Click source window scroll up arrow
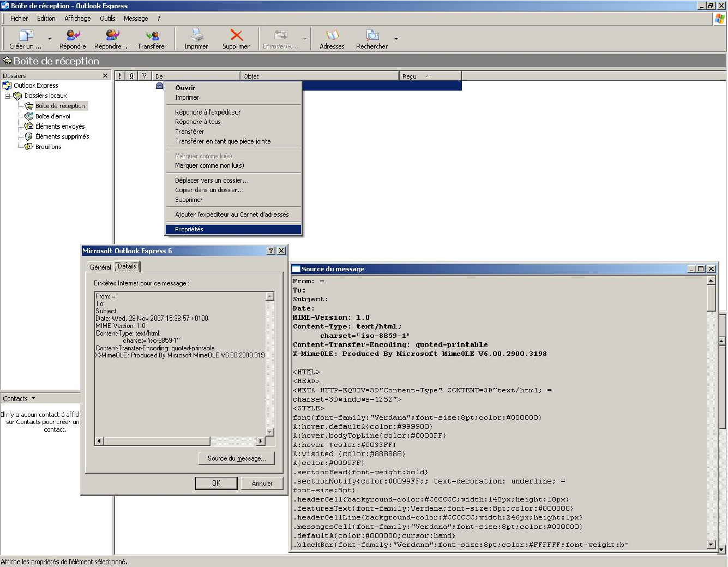This screenshot has height=567, width=728. [x=711, y=280]
